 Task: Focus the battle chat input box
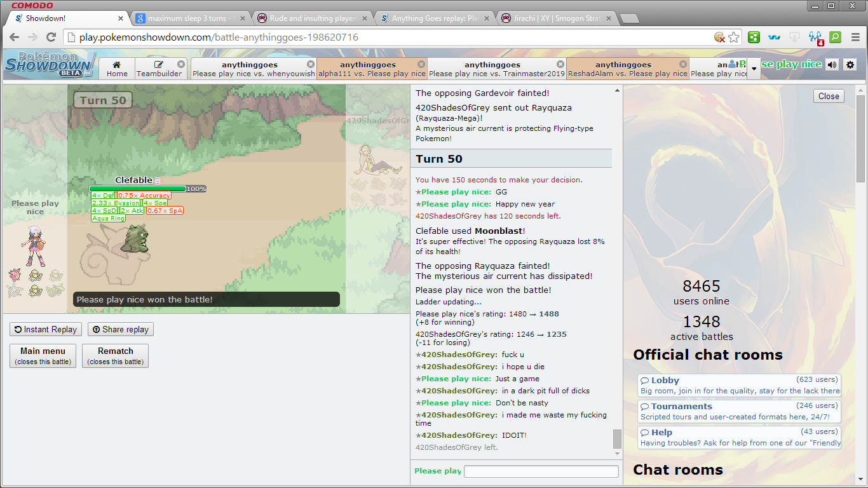click(x=541, y=471)
